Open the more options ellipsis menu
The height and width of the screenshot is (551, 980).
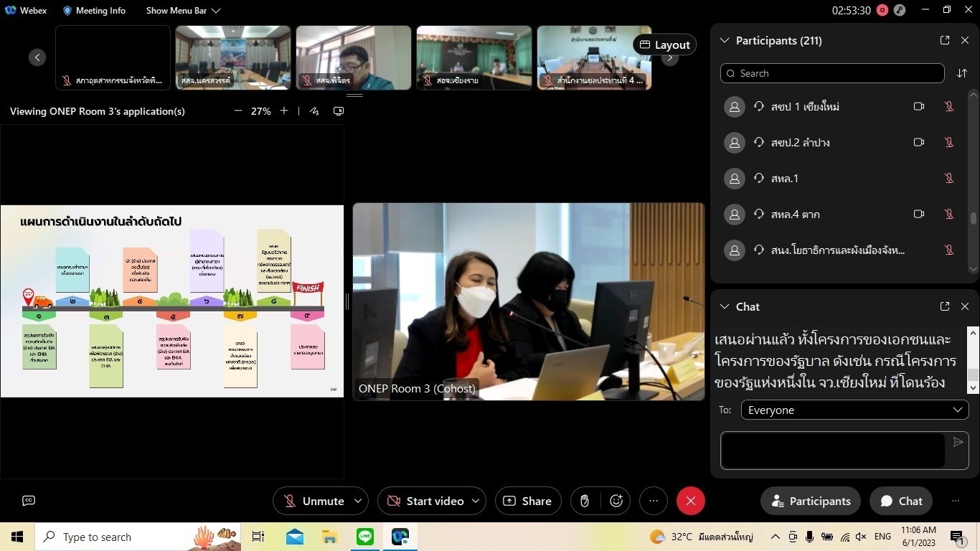pyautogui.click(x=653, y=501)
